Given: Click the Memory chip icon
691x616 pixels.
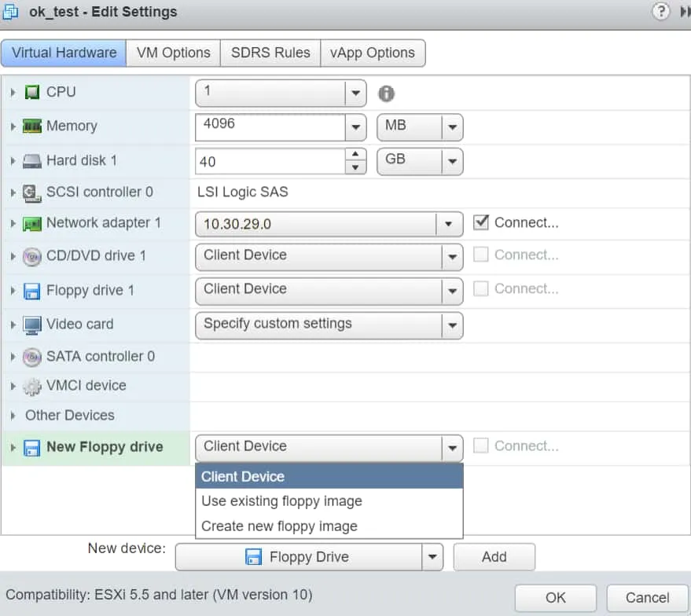Looking at the screenshot, I should [32, 126].
